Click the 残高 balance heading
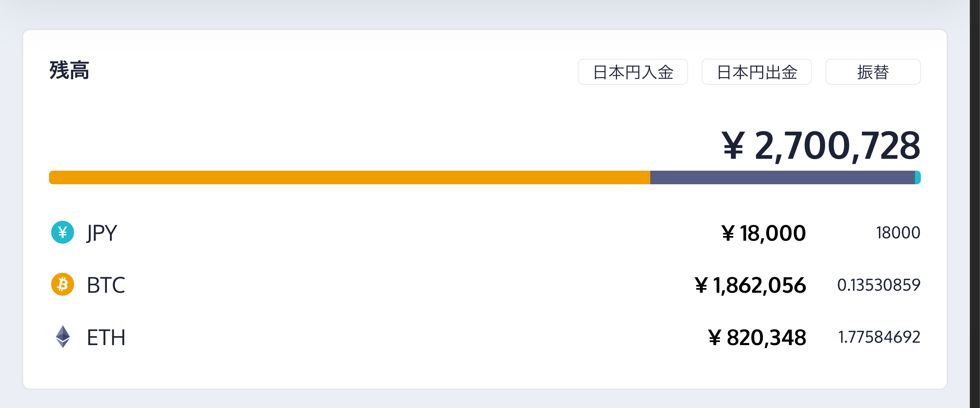Image resolution: width=980 pixels, height=408 pixels. coord(69,70)
